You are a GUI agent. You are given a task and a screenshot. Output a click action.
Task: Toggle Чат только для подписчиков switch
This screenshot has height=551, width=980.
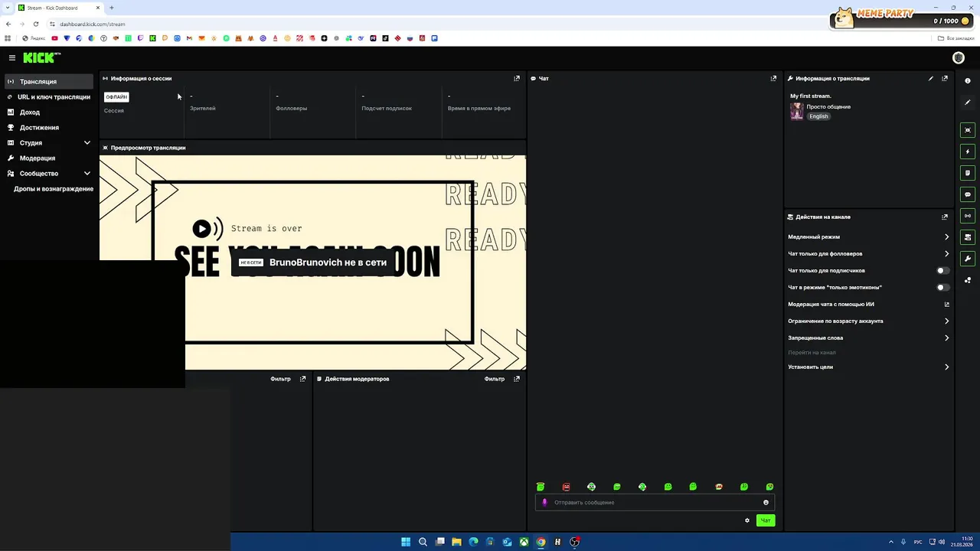click(943, 271)
